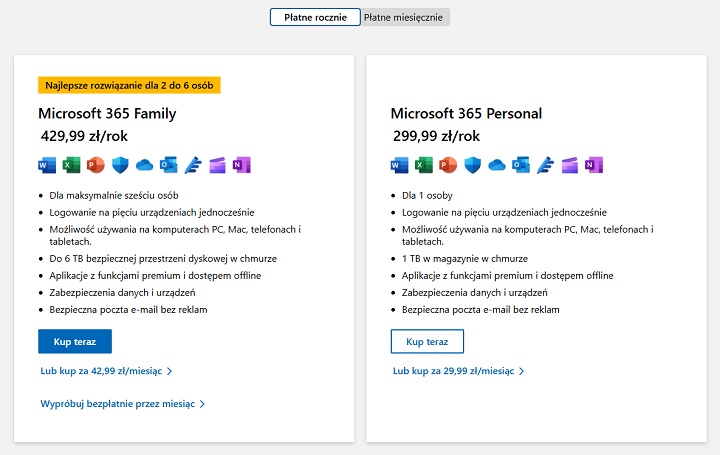Image resolution: width=720 pixels, height=455 pixels.
Task: Select the Płatne rocznie billing option
Action: point(315,17)
